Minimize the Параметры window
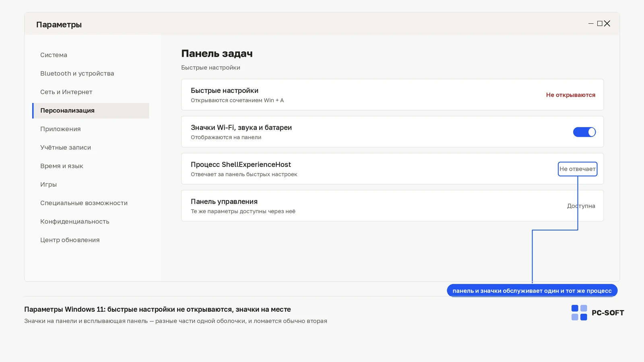This screenshot has height=362, width=644. click(x=591, y=24)
